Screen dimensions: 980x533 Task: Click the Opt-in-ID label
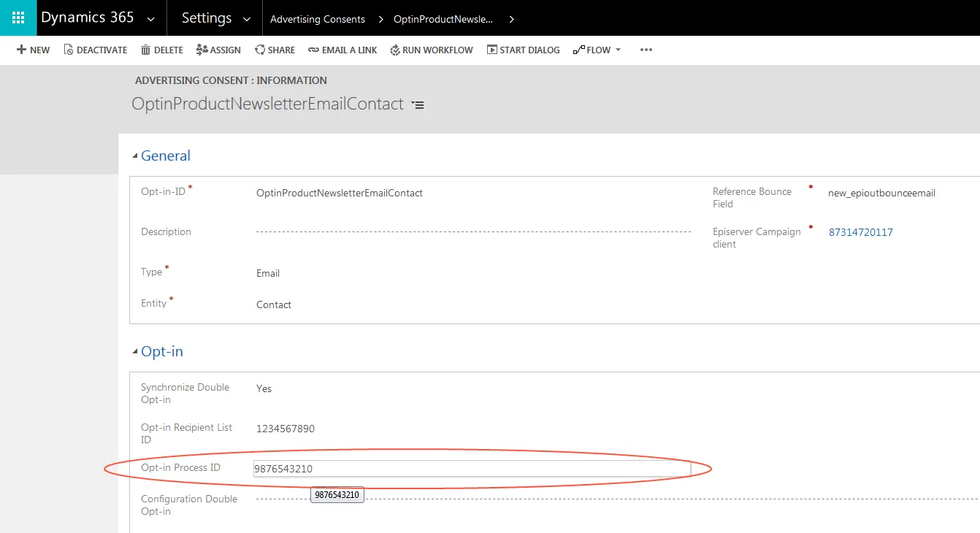163,191
